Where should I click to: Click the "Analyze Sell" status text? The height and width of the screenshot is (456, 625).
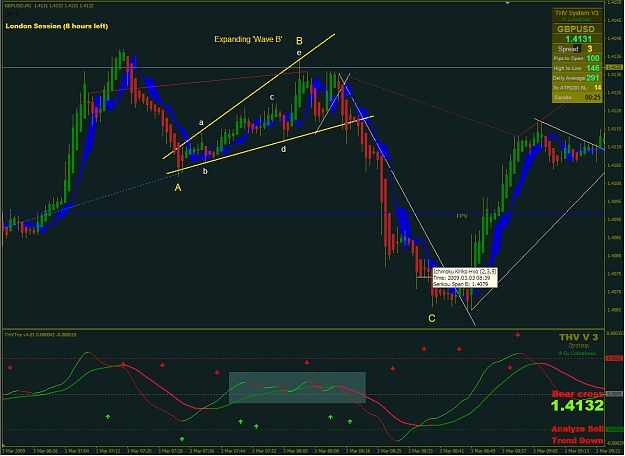click(577, 429)
